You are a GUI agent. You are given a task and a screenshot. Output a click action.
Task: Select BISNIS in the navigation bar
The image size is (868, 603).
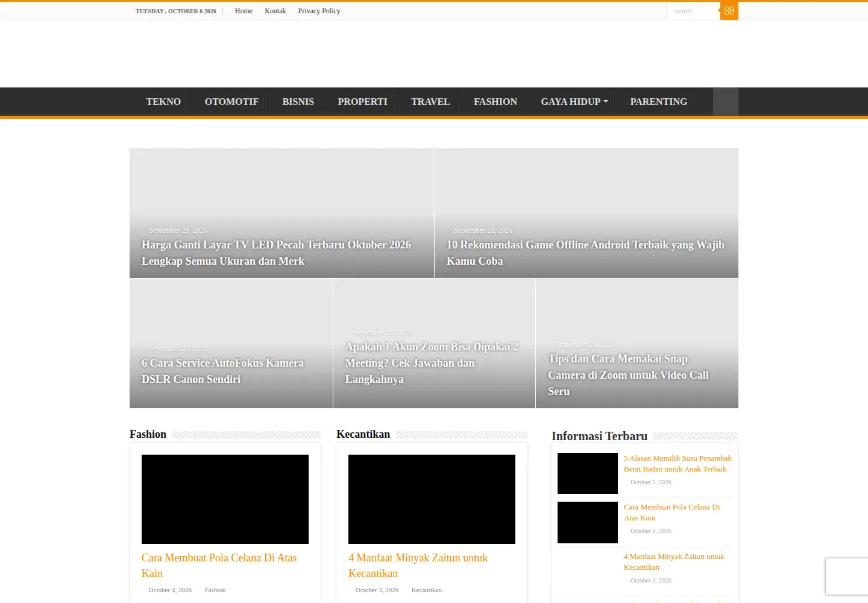point(298,101)
